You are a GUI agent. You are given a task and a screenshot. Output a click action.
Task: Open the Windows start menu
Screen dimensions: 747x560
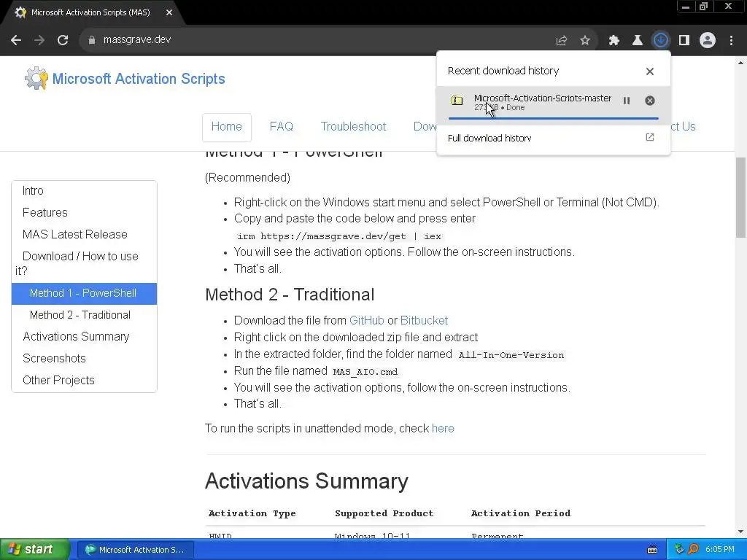pos(34,550)
